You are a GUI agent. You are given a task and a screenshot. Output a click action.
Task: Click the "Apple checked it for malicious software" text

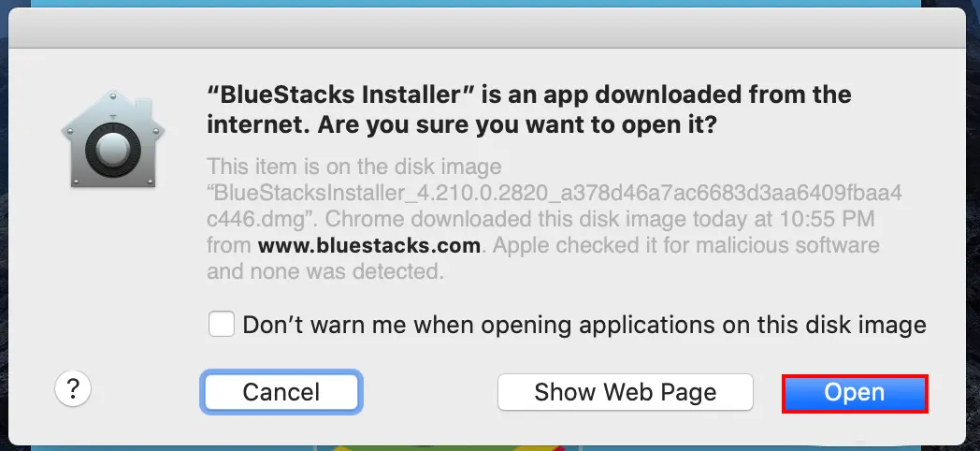(x=685, y=245)
